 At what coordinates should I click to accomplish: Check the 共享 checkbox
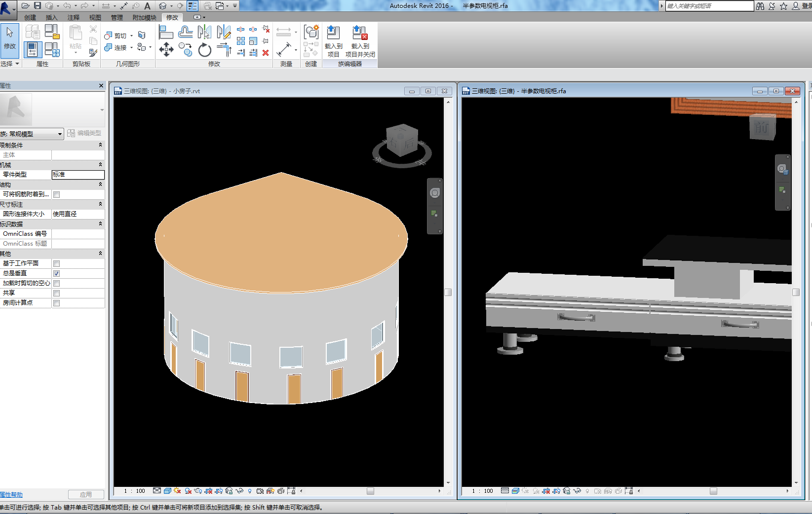(x=57, y=293)
